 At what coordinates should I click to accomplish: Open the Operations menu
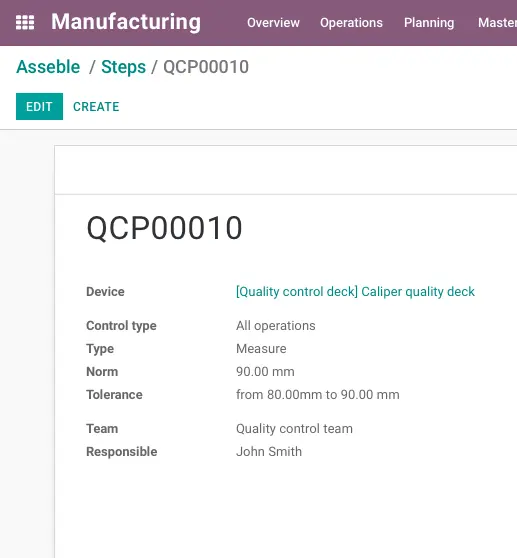pyautogui.click(x=351, y=23)
